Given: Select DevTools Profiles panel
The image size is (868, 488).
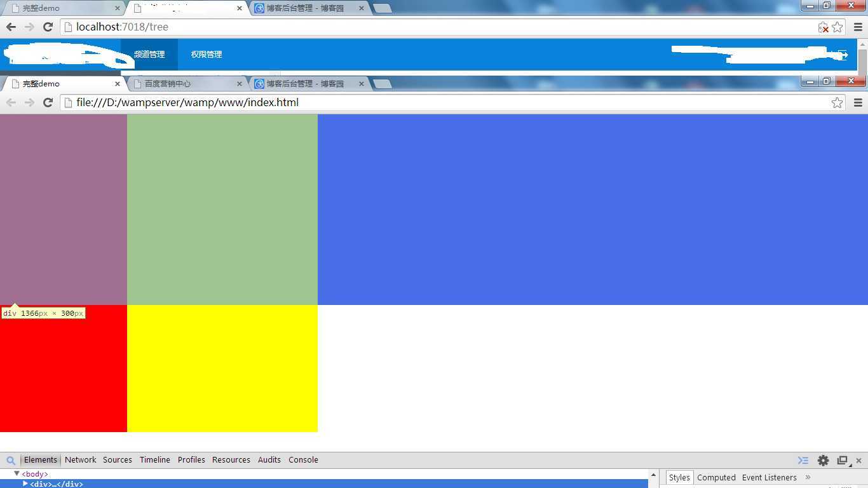Looking at the screenshot, I should point(191,459).
